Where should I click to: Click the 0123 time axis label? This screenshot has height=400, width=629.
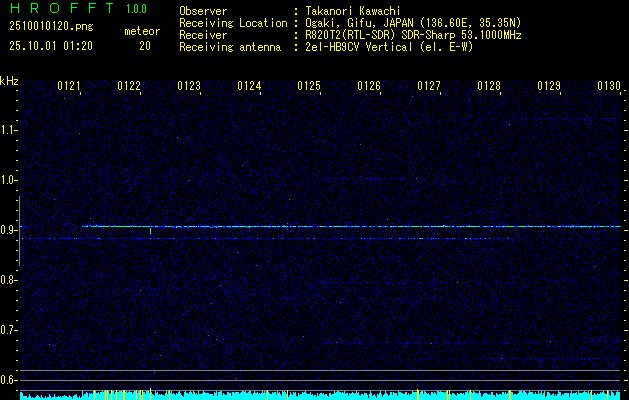[189, 86]
